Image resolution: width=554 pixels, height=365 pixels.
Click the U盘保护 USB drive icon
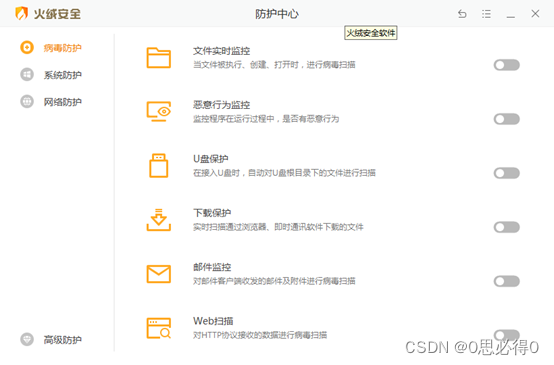pyautogui.click(x=159, y=165)
